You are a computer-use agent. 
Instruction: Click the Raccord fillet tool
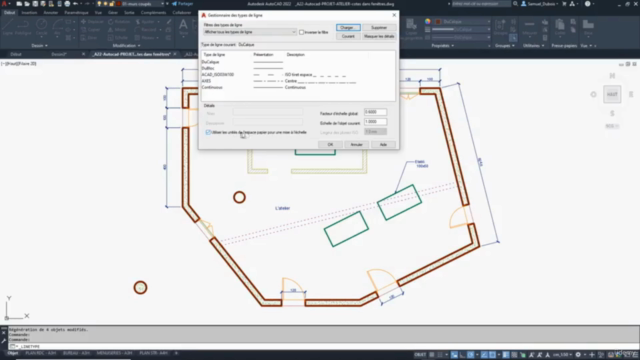[x=146, y=30]
